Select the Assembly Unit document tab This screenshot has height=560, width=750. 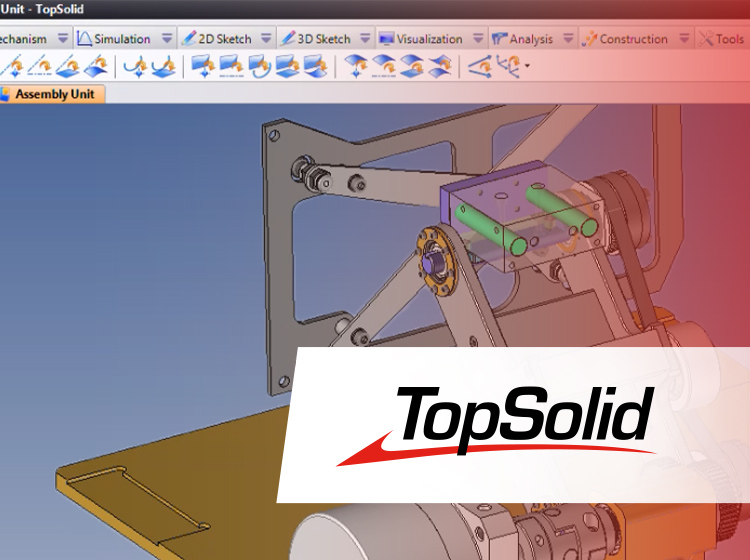click(52, 94)
